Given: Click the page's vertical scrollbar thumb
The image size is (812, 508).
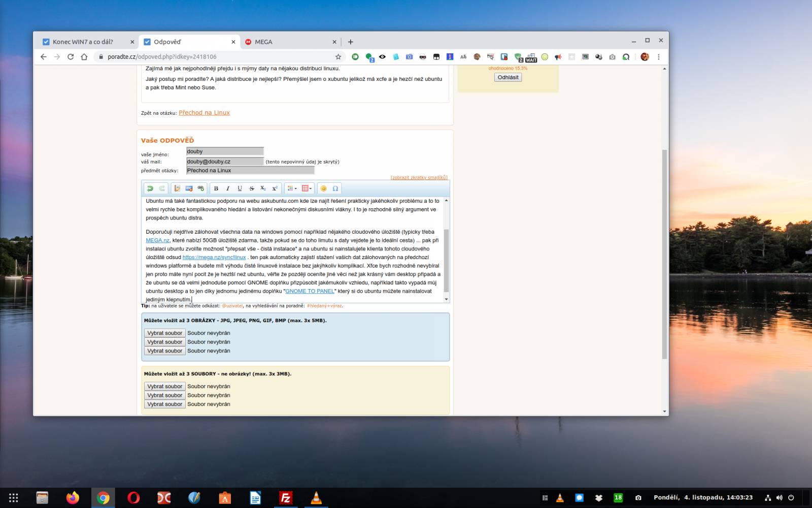Looking at the screenshot, I should pos(664,254).
